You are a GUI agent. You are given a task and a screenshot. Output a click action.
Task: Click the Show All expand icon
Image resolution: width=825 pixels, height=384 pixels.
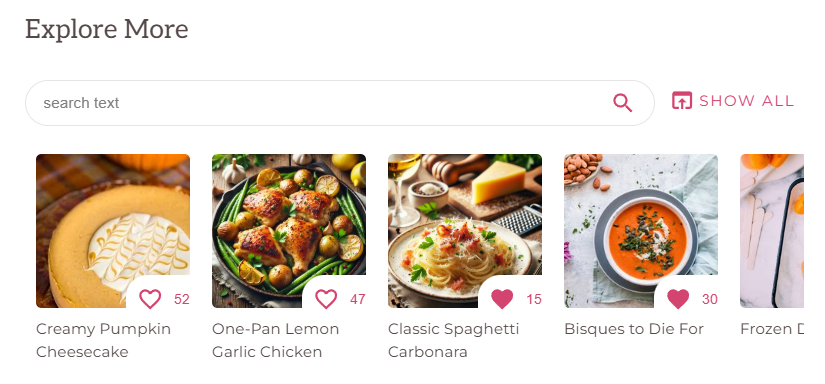pos(682,100)
